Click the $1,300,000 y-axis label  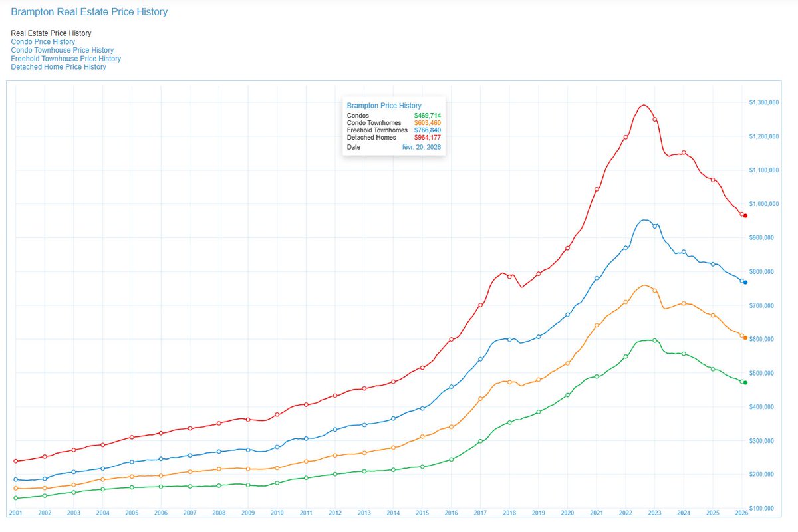[763, 102]
